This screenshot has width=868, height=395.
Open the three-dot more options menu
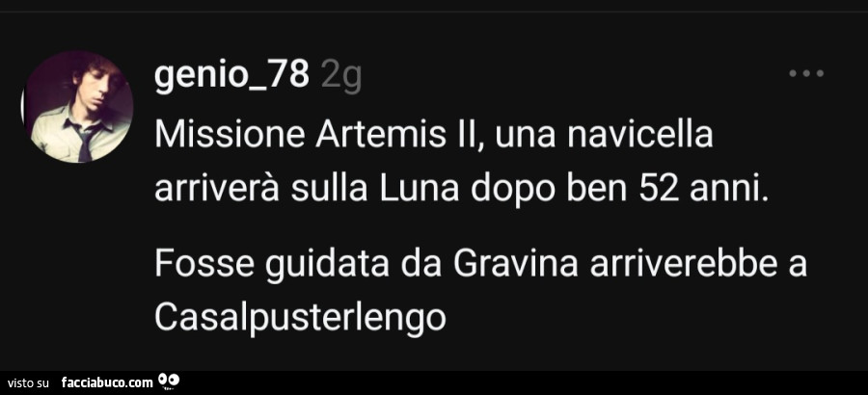pyautogui.click(x=806, y=73)
